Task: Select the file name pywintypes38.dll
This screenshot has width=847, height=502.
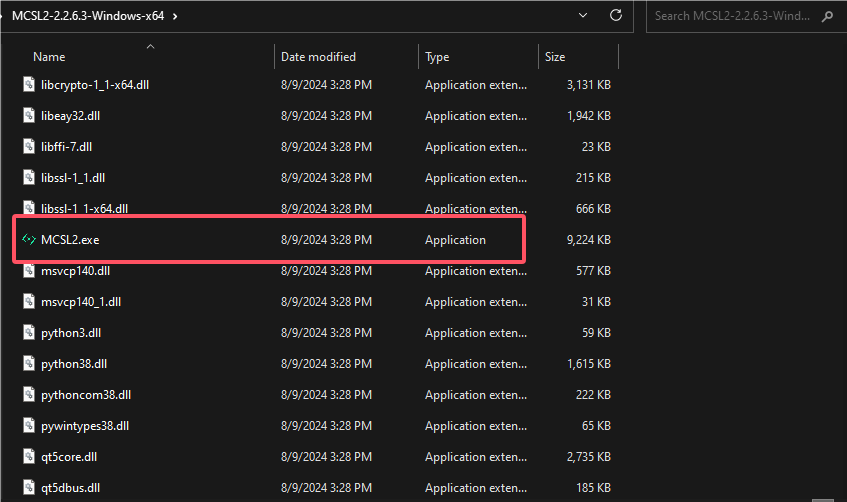Action: pyautogui.click(x=85, y=426)
